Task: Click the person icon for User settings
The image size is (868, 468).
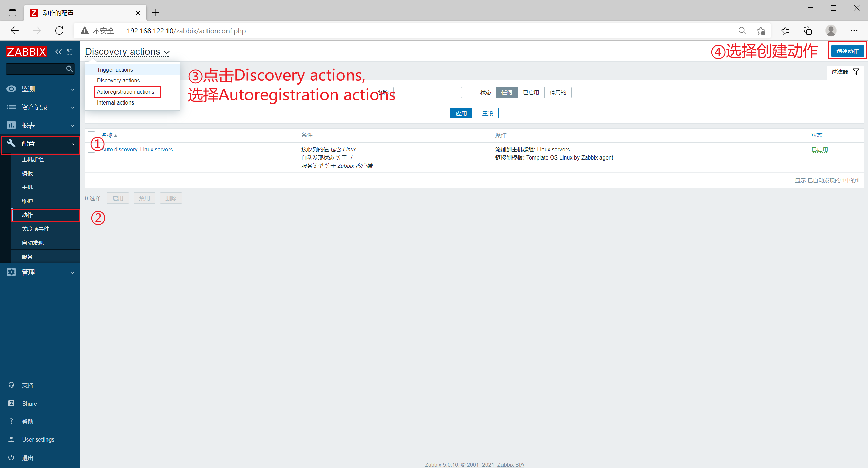Action: coord(11,439)
